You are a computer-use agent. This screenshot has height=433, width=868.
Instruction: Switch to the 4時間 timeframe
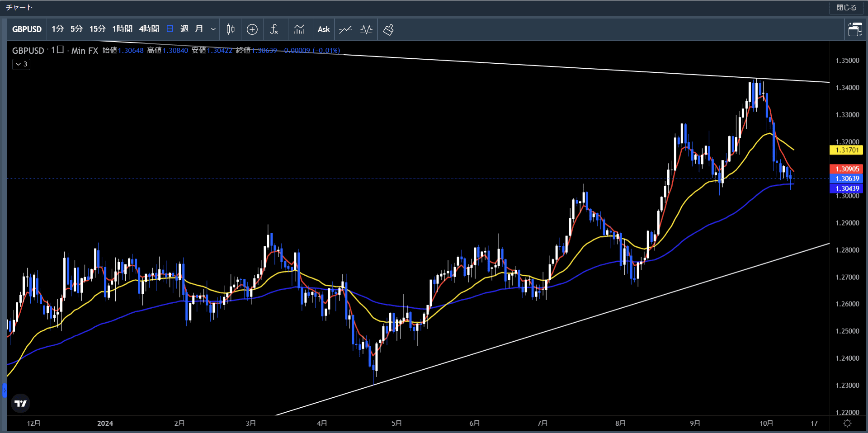pyautogui.click(x=149, y=29)
